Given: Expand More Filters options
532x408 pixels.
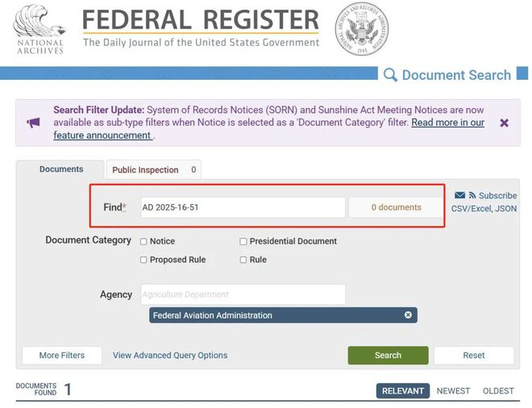Looking at the screenshot, I should [60, 355].
